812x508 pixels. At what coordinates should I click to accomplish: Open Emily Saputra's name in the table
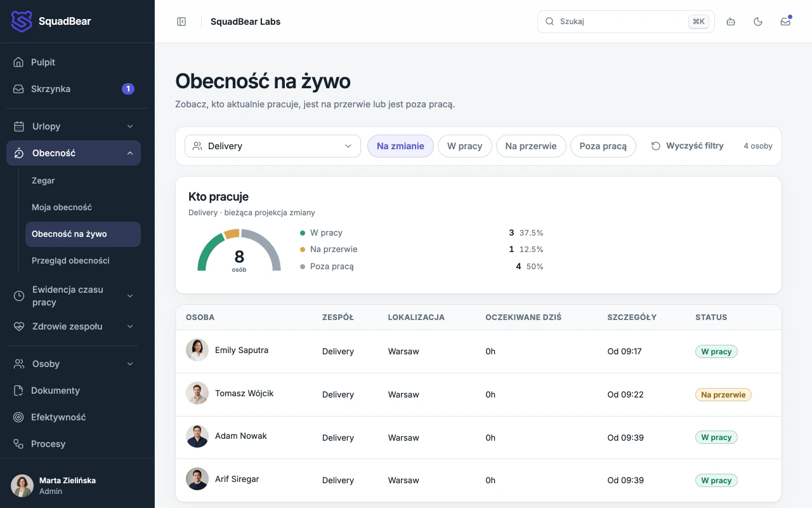pos(242,350)
